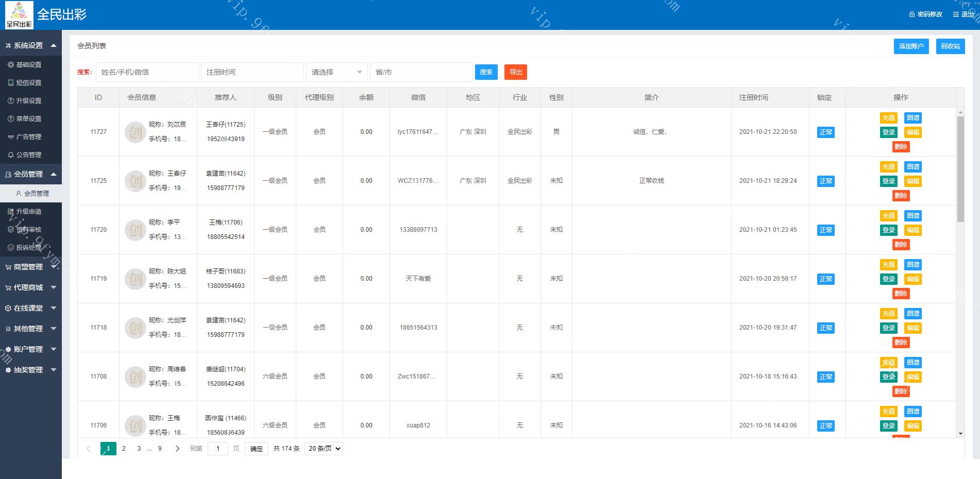The width and height of the screenshot is (980, 479).
Task: Click 退出 in the top bar
Action: pyautogui.click(x=964, y=14)
